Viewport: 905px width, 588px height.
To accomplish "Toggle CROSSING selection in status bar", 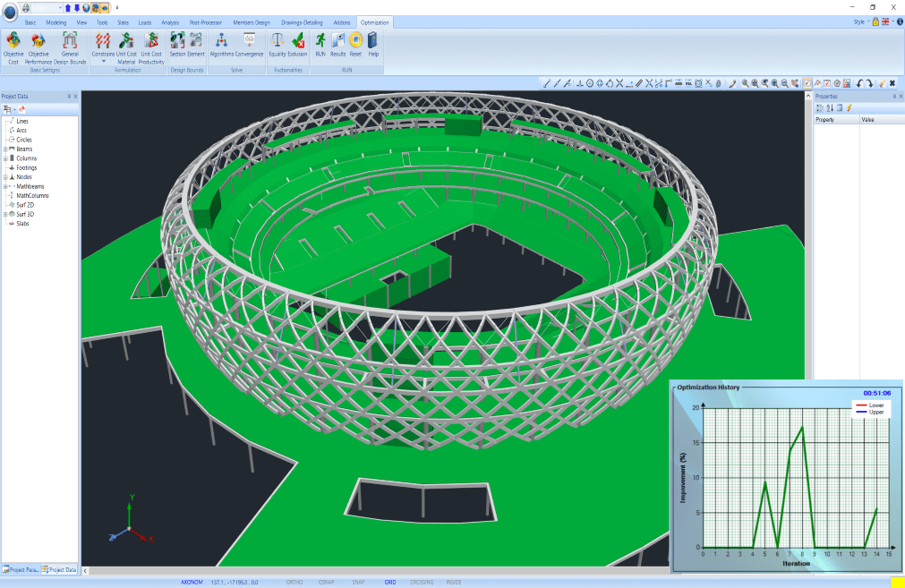I will 422,583.
